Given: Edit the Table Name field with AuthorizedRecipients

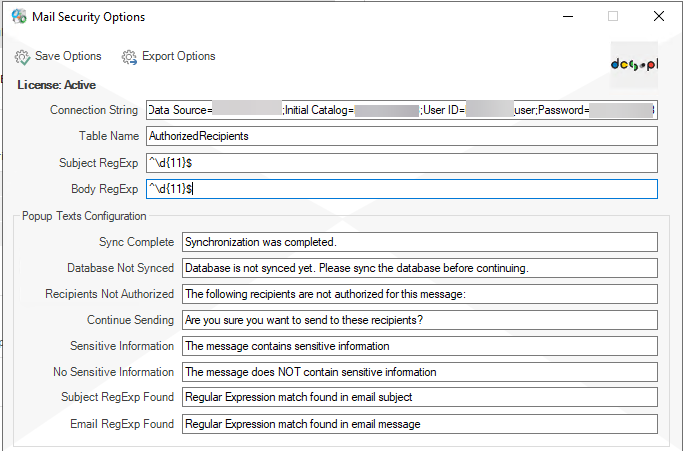Looking at the screenshot, I should point(402,136).
